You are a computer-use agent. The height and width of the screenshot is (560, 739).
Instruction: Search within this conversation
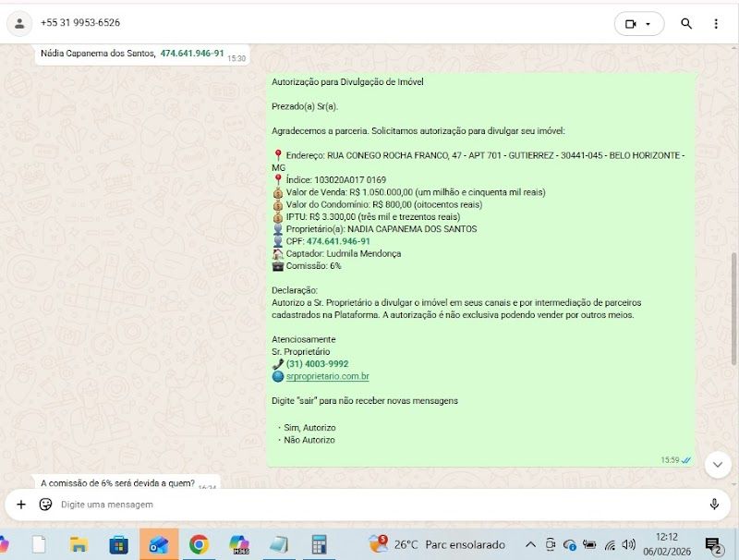[x=686, y=24]
